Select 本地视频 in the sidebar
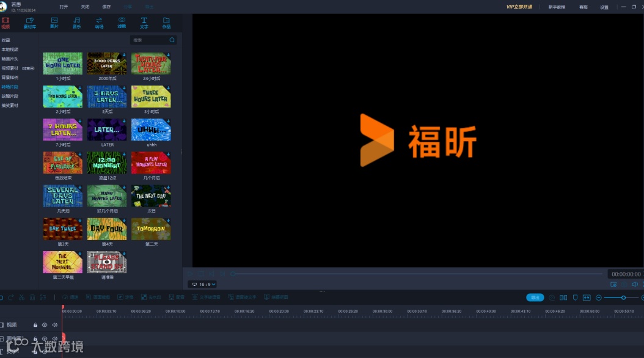Image resolution: width=644 pixels, height=358 pixels. [10, 49]
